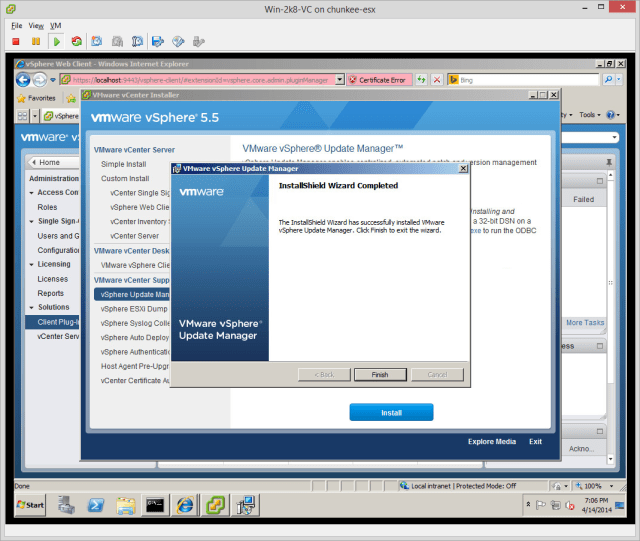Click Finish in the Update Manager wizard
Viewport: 640px width, 541px height.
pos(380,374)
